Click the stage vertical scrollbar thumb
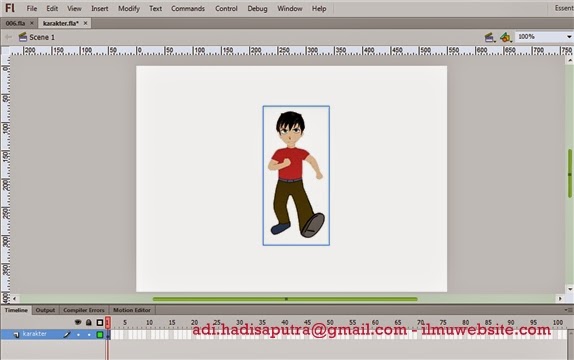This screenshot has width=574, height=360. coord(570,174)
